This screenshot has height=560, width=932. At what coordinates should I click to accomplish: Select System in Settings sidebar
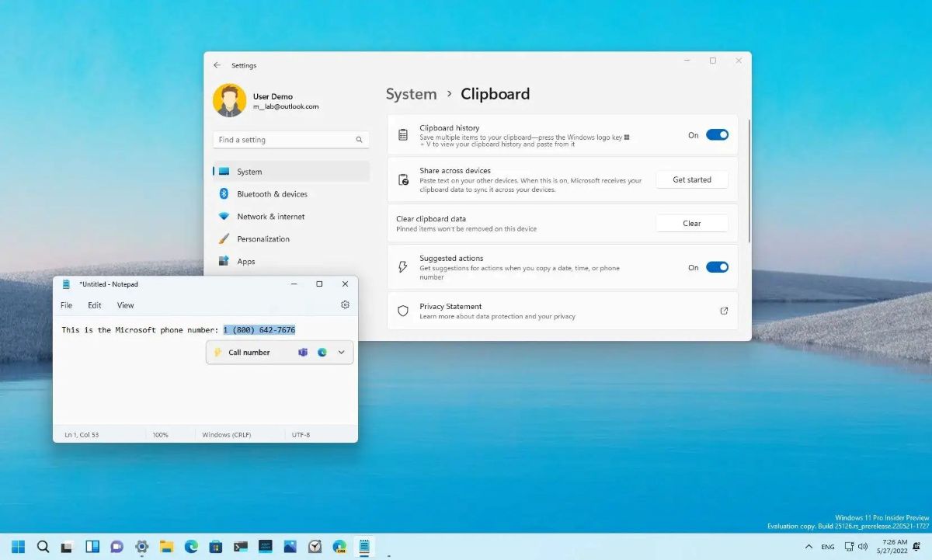coord(291,172)
